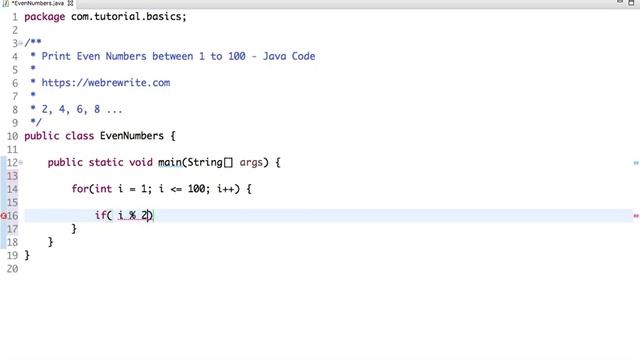
Task: Click the 'https://webrewrite.com' comment URL
Action: pyautogui.click(x=106, y=82)
